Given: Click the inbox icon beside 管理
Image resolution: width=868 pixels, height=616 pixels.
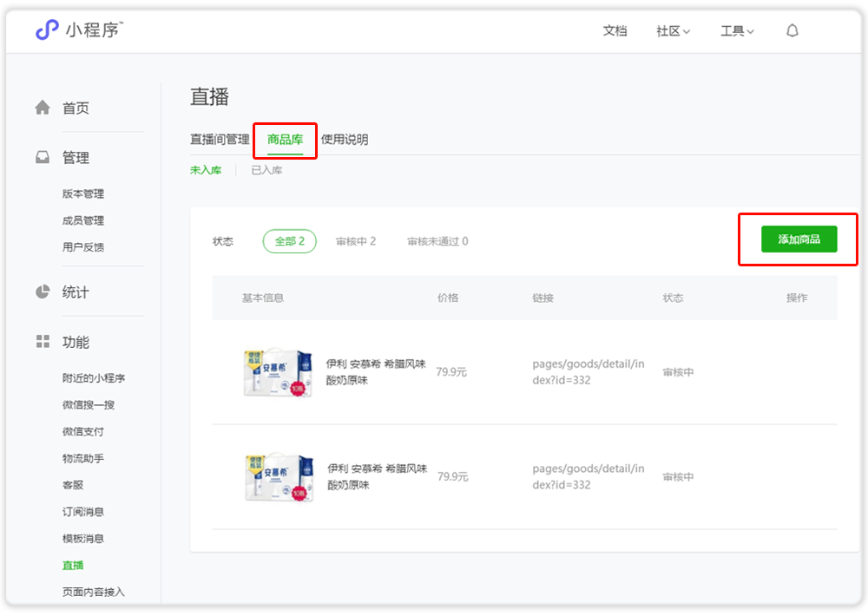Looking at the screenshot, I should point(43,158).
